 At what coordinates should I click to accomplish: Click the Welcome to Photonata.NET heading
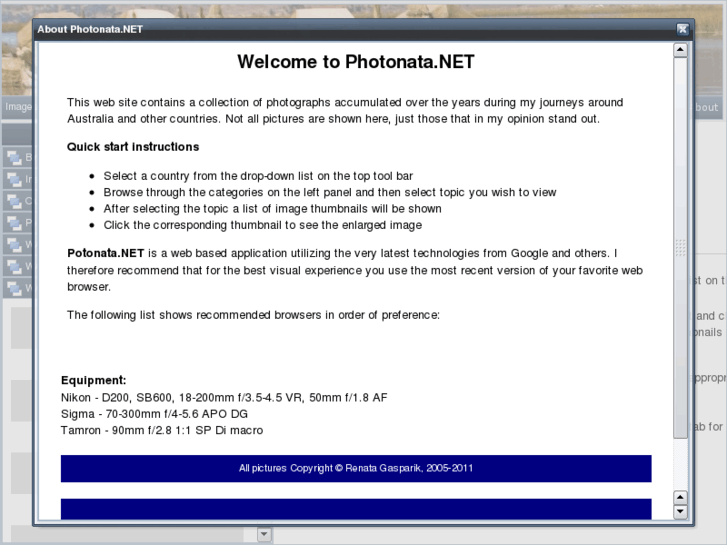click(355, 62)
